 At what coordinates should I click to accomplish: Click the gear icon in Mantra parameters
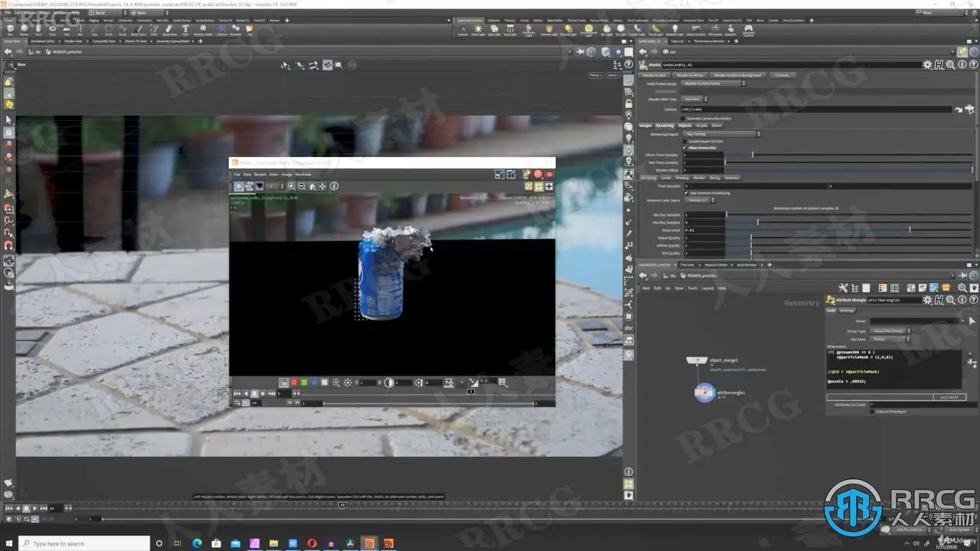[x=929, y=66]
